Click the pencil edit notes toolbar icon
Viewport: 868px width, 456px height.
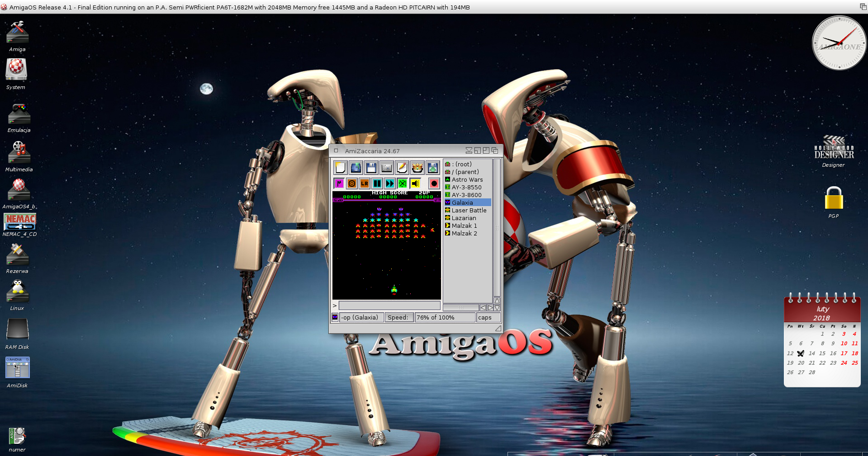[402, 168]
